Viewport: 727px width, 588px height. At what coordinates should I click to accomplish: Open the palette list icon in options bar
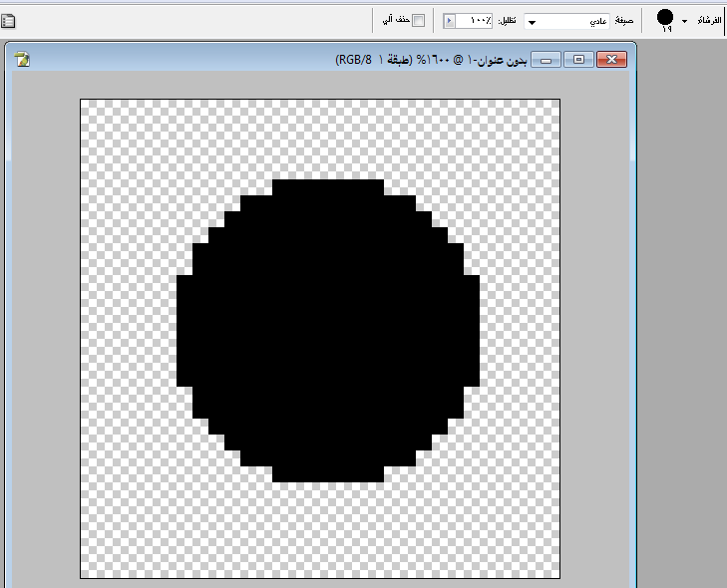[9, 20]
